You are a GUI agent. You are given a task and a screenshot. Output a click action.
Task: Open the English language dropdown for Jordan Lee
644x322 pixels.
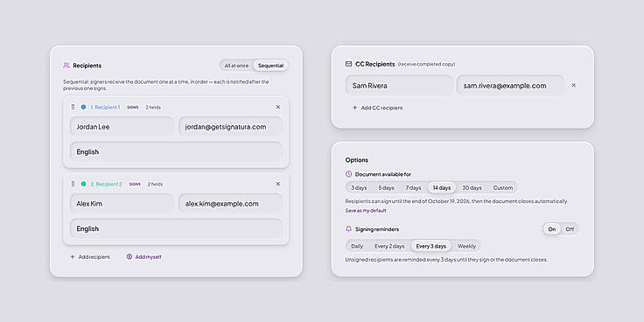coord(176,152)
